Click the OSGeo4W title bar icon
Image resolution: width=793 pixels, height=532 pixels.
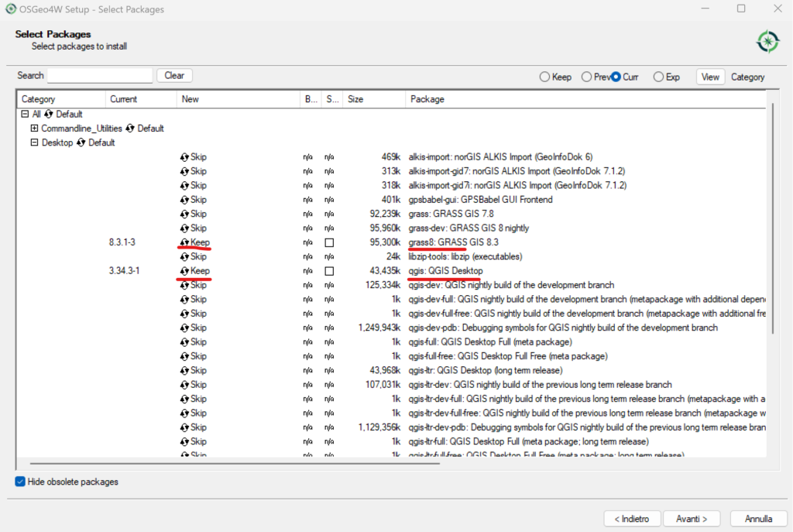[11, 9]
